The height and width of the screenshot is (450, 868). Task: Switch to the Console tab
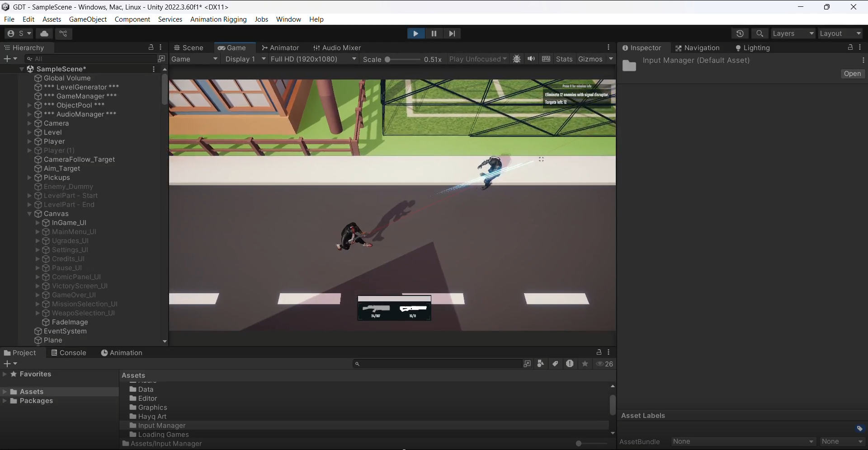pos(69,353)
